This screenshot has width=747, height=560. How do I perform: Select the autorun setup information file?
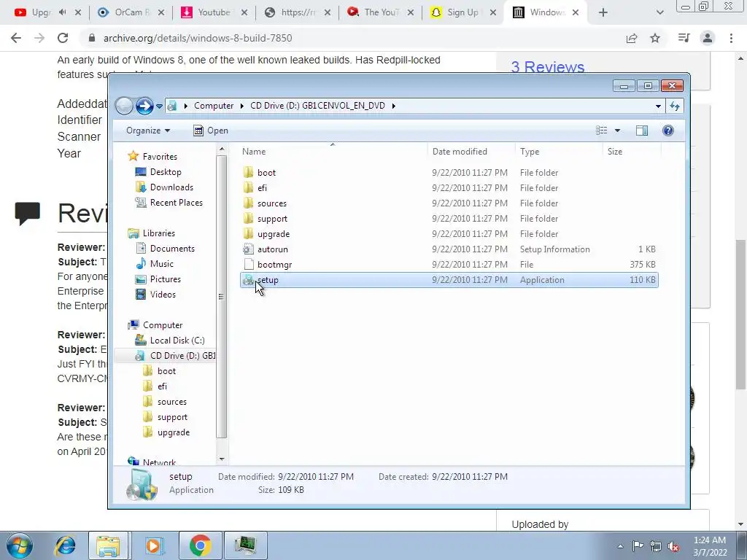point(449,249)
